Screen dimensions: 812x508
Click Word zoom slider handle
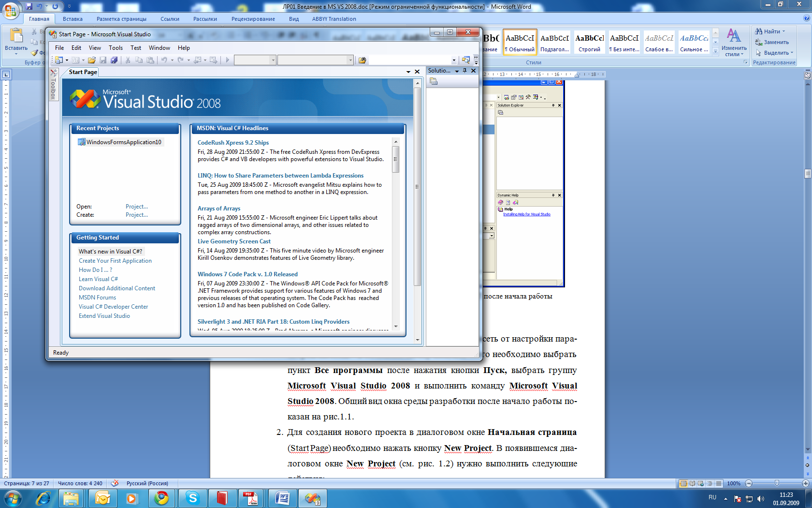pyautogui.click(x=777, y=483)
